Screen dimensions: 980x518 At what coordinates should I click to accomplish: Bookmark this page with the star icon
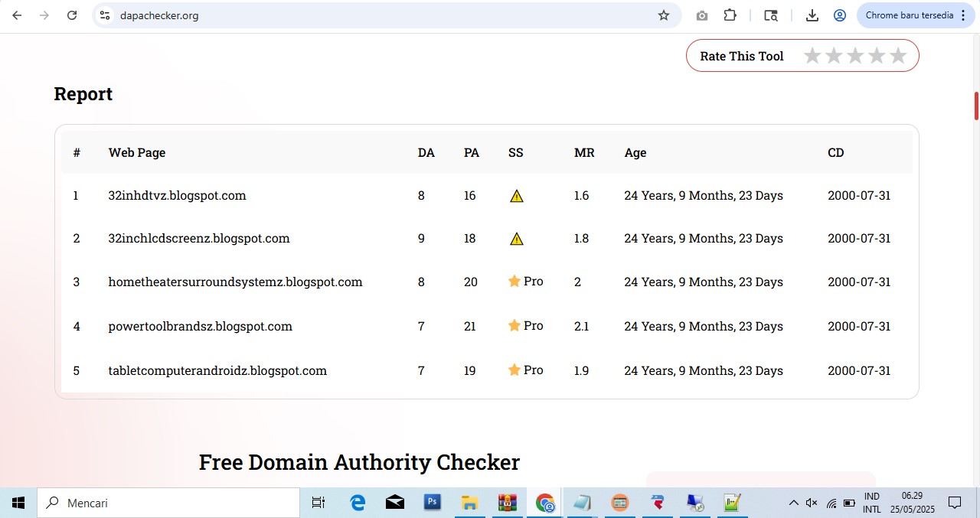click(664, 15)
